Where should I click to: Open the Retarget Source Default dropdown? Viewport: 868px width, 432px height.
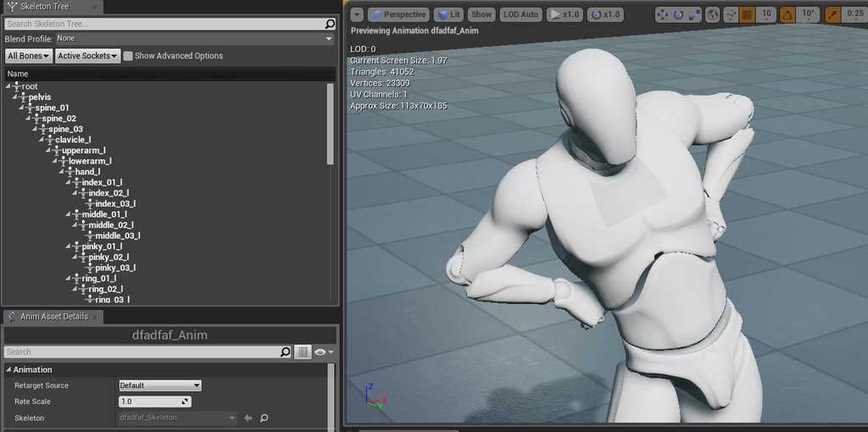160,385
